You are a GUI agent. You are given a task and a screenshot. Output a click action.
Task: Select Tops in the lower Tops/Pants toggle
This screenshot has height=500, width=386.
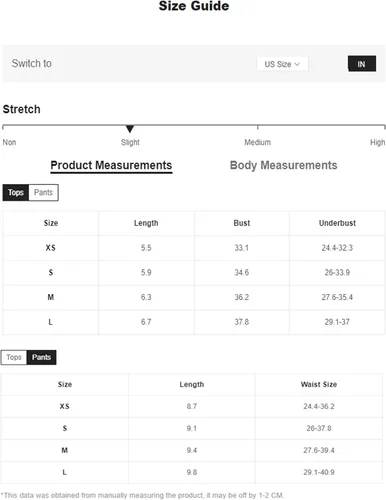coord(14,357)
